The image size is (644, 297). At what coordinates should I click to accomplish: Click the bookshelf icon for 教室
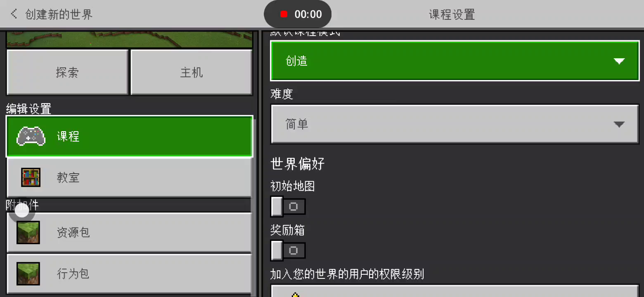tap(31, 178)
